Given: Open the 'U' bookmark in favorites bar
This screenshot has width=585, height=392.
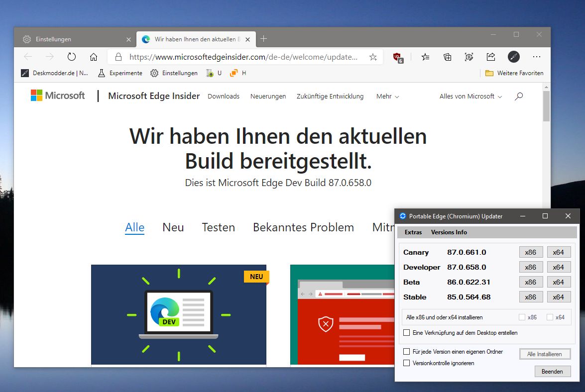Looking at the screenshot, I should [x=214, y=73].
